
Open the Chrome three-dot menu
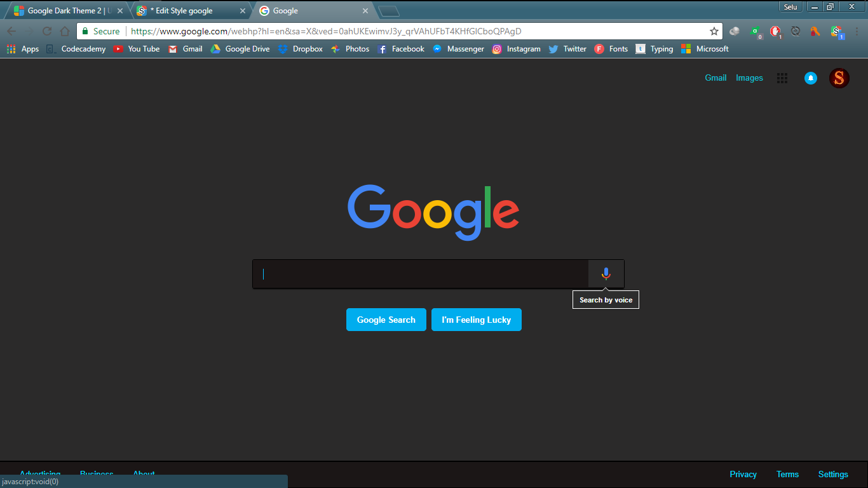tap(857, 31)
